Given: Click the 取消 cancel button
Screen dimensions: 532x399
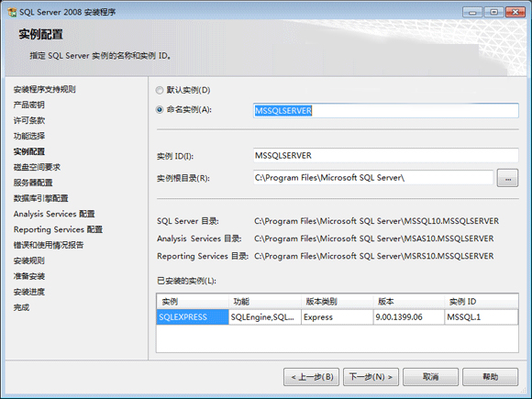Looking at the screenshot, I should (x=430, y=377).
